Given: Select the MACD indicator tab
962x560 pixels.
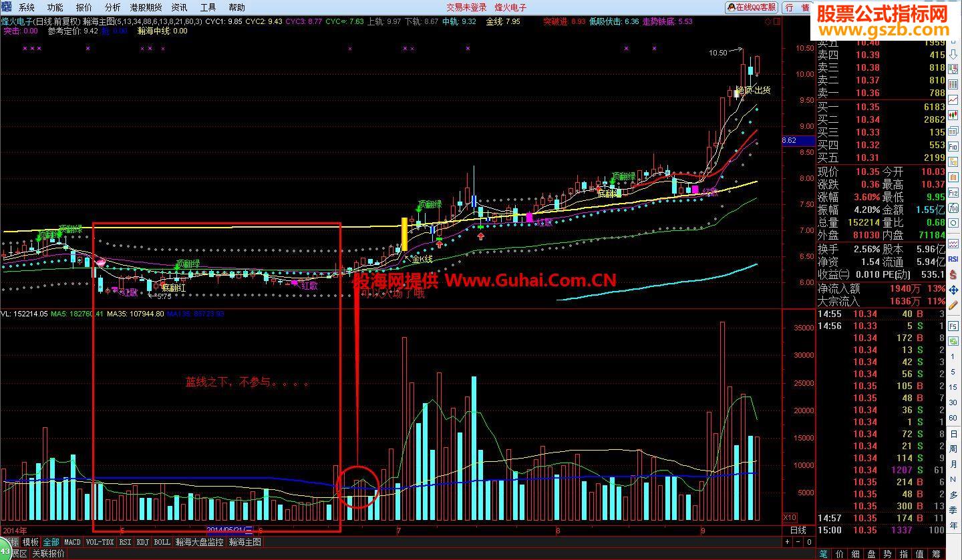Looking at the screenshot, I should (72, 542).
